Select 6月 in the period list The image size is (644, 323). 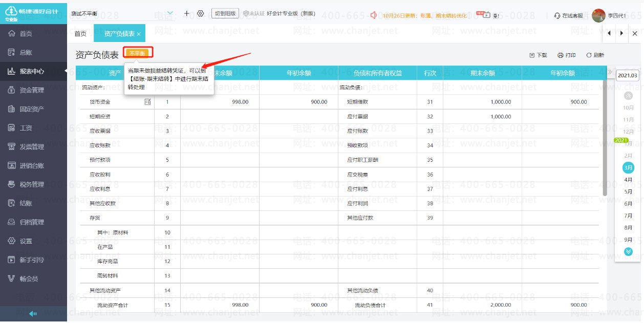click(628, 204)
